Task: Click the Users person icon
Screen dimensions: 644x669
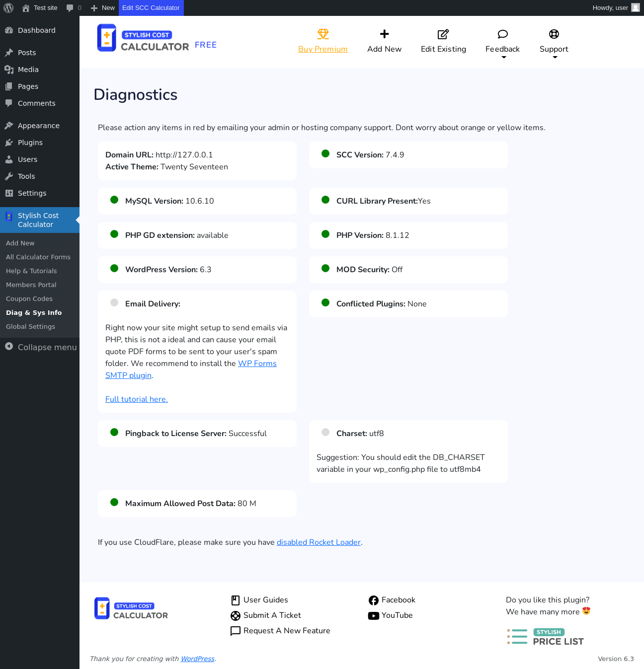Action: point(9,159)
